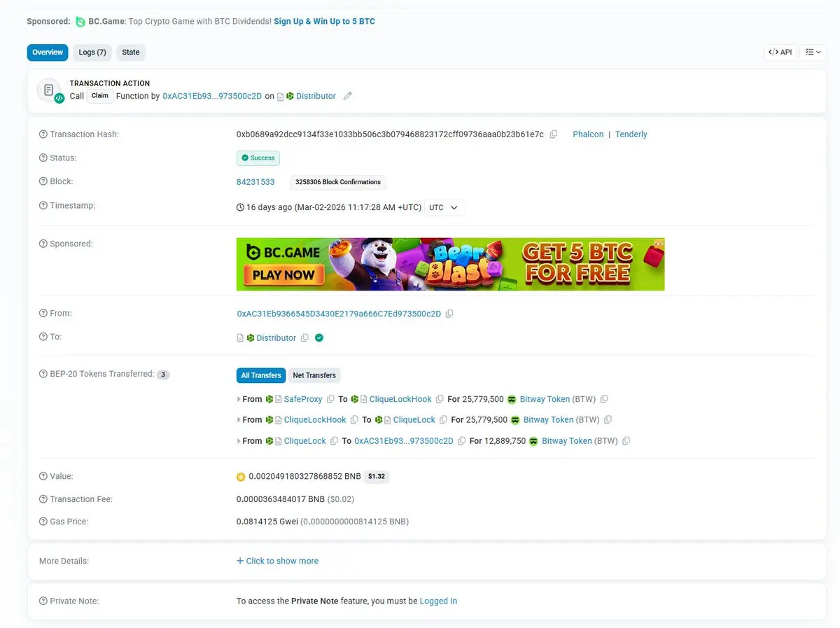Click the BEP-20 Tokens Transferred help icon

[43, 374]
